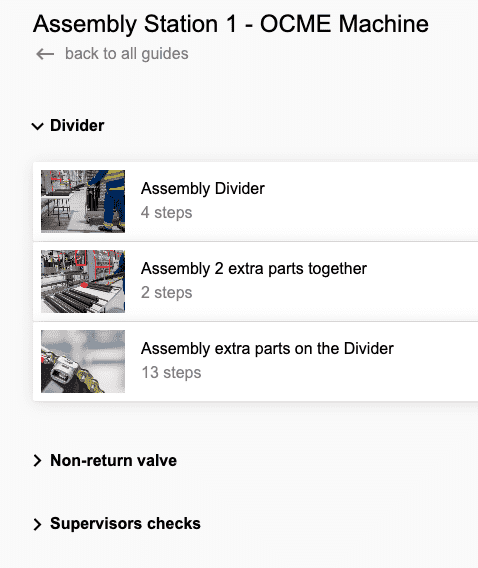Open Assembly extra parts on the Divider
Screen dimensions: 478x568
pyautogui.click(x=267, y=349)
